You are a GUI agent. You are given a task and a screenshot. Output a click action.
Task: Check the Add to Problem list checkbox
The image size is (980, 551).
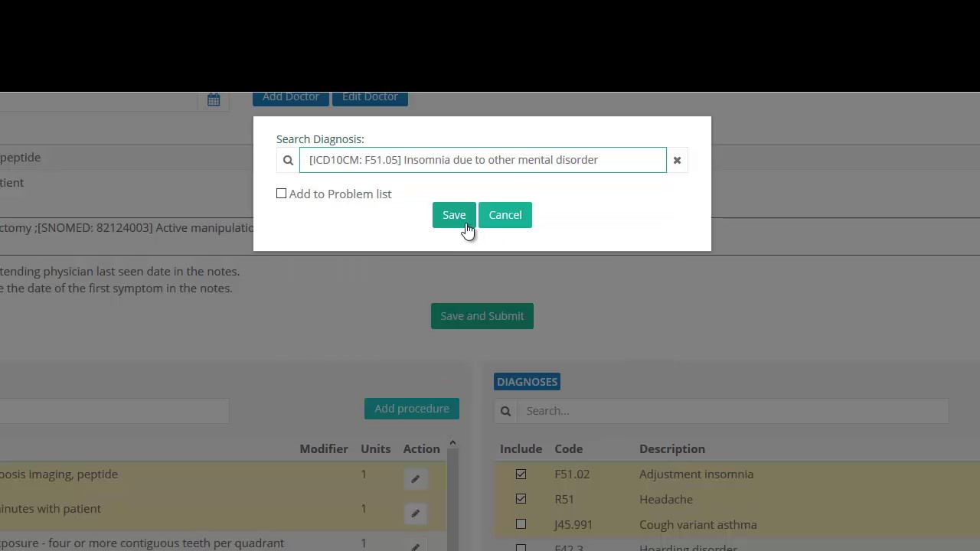click(x=282, y=194)
